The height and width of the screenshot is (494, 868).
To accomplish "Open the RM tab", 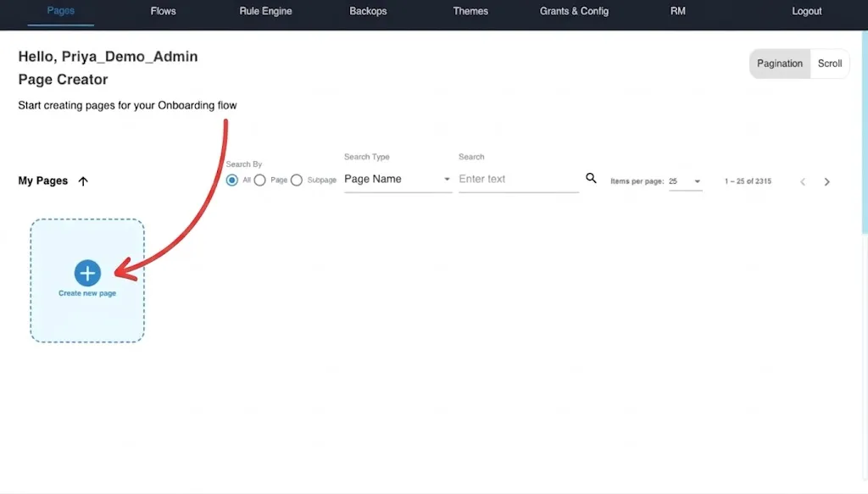I will 677,11.
